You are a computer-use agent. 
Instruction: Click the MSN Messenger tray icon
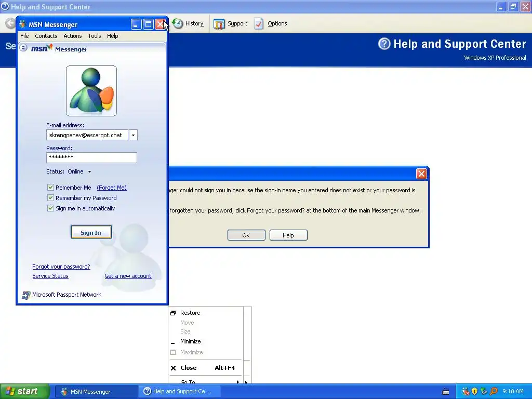[x=465, y=392]
